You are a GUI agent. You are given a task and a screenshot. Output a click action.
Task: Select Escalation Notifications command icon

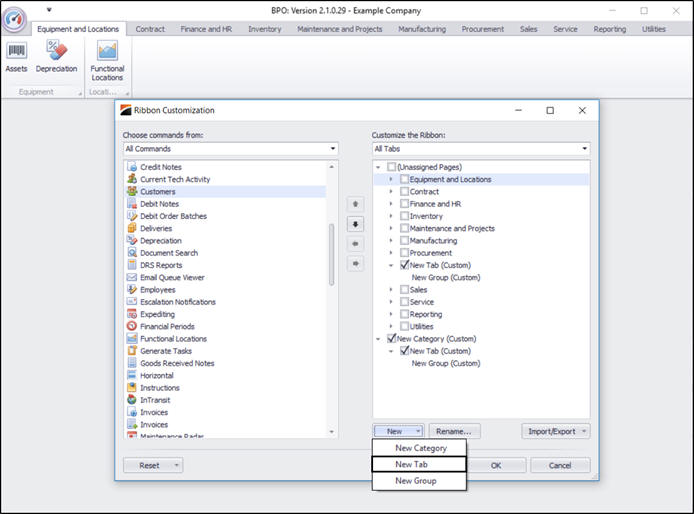(x=132, y=301)
